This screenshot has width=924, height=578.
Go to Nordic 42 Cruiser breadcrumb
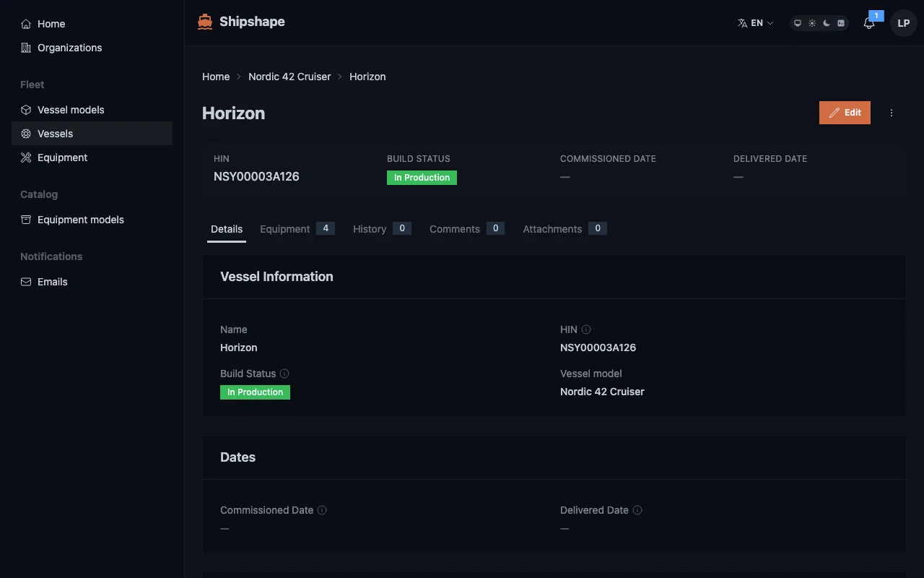pyautogui.click(x=289, y=77)
